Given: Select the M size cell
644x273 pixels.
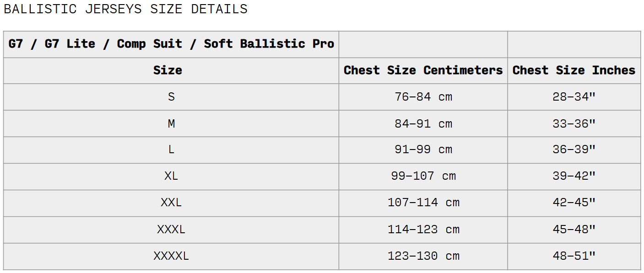Looking at the screenshot, I should pos(171,123).
